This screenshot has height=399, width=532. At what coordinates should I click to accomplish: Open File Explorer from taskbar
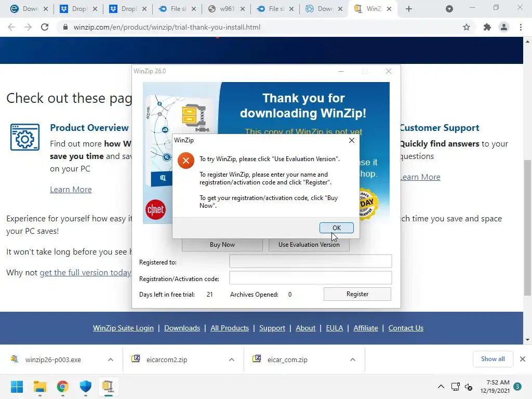40,387
